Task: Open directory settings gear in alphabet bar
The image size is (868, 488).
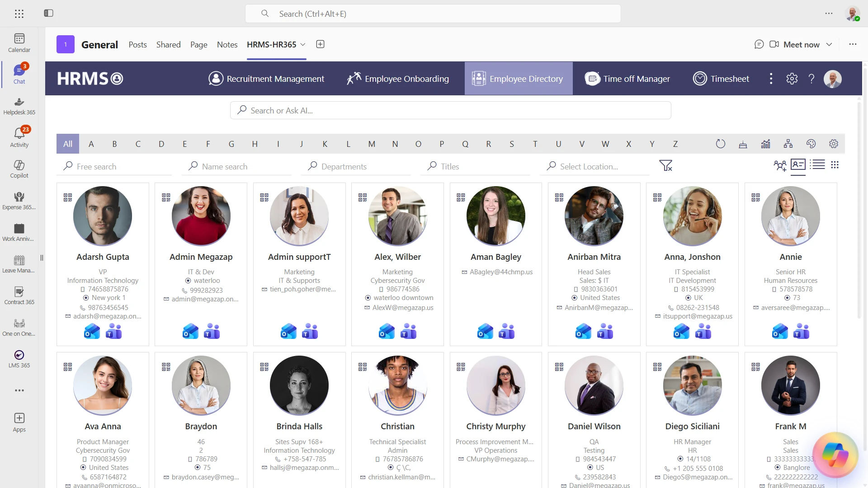Action: click(834, 144)
